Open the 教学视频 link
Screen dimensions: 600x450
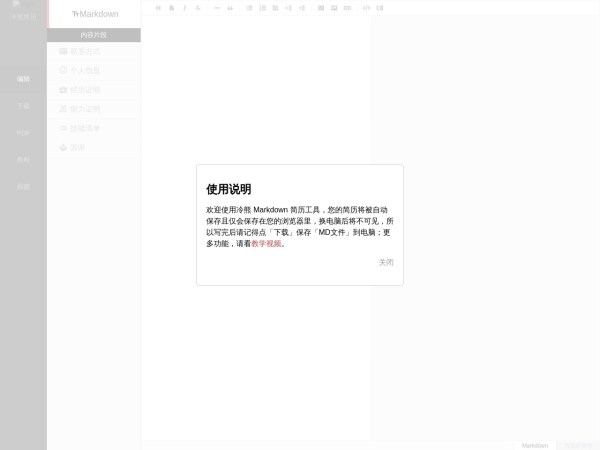[266, 243]
